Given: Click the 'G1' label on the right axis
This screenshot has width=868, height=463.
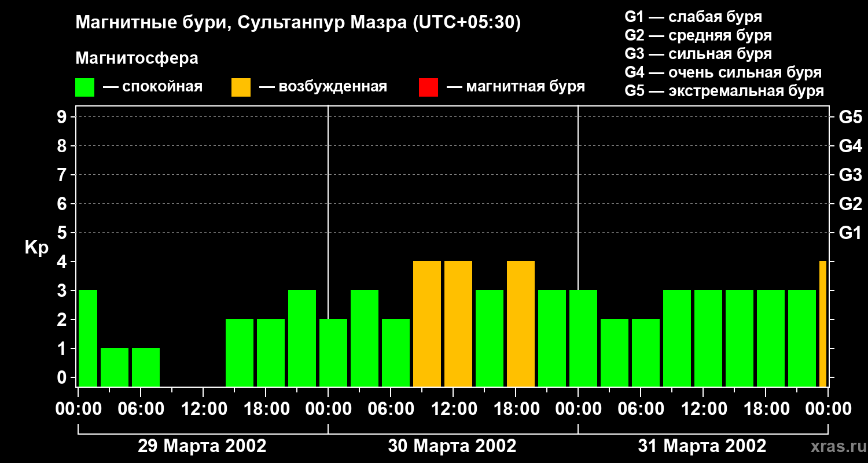Looking at the screenshot, I should tap(850, 233).
